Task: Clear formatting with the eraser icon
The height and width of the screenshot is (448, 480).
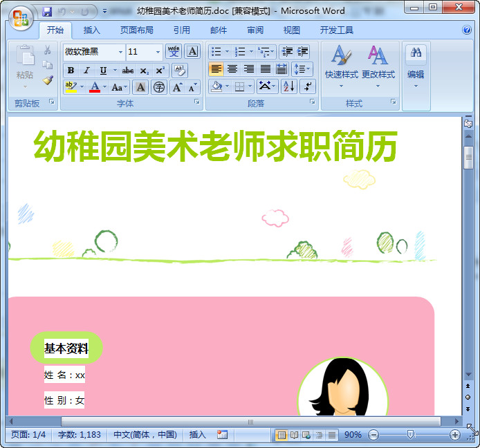Action: pos(180,71)
